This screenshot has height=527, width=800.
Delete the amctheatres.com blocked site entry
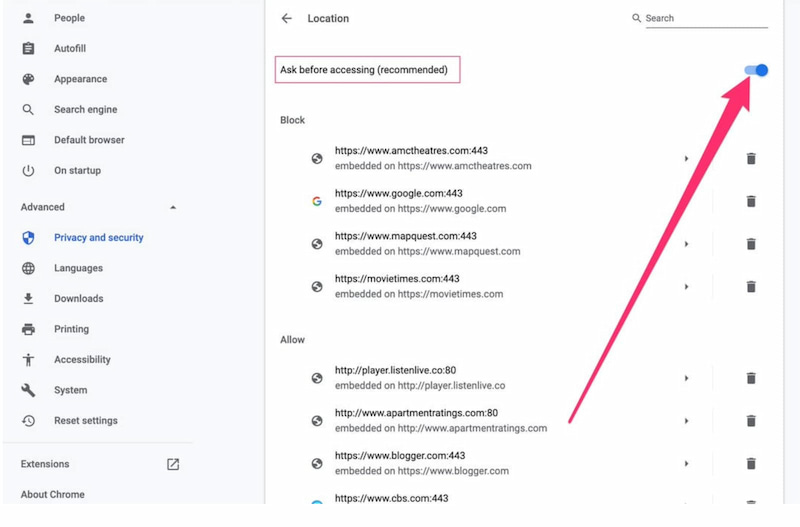(751, 159)
